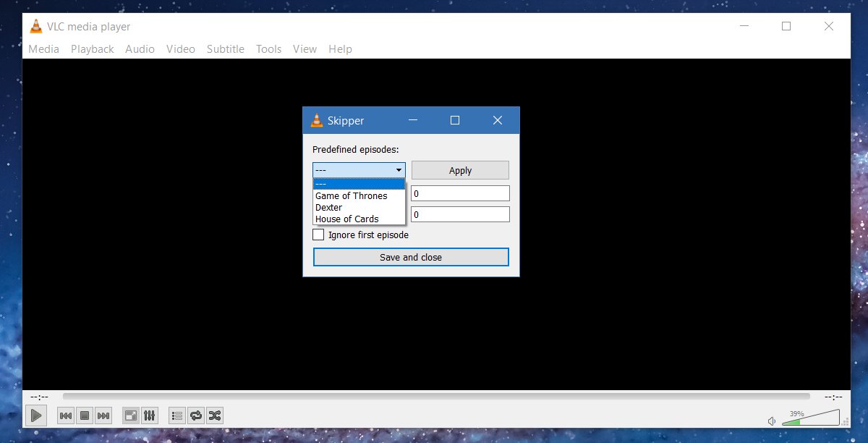Open the Tools menu

coord(268,49)
